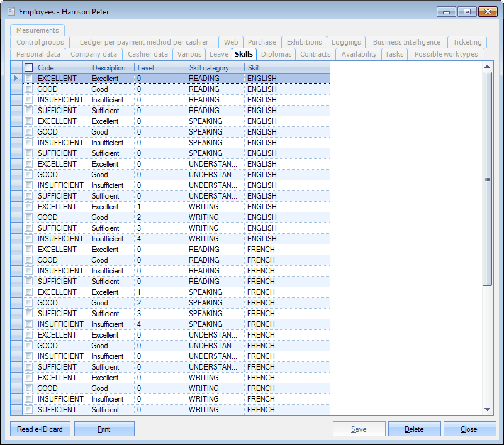Click the Delete button

pyautogui.click(x=414, y=429)
